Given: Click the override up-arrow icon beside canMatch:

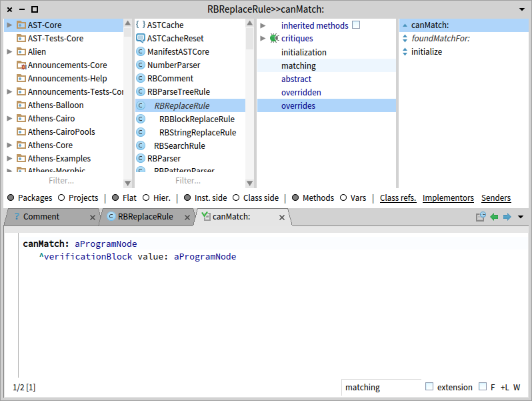Looking at the screenshot, I should (x=405, y=25).
